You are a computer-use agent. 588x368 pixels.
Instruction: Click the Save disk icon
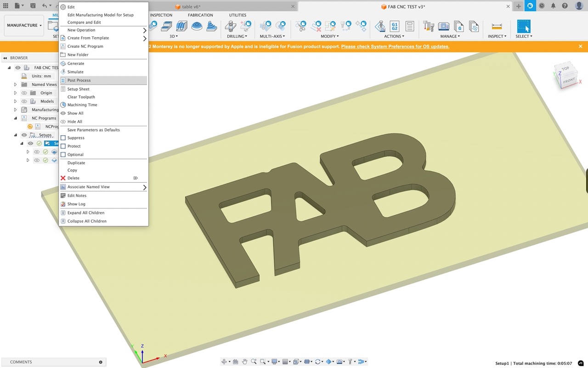(x=33, y=6)
